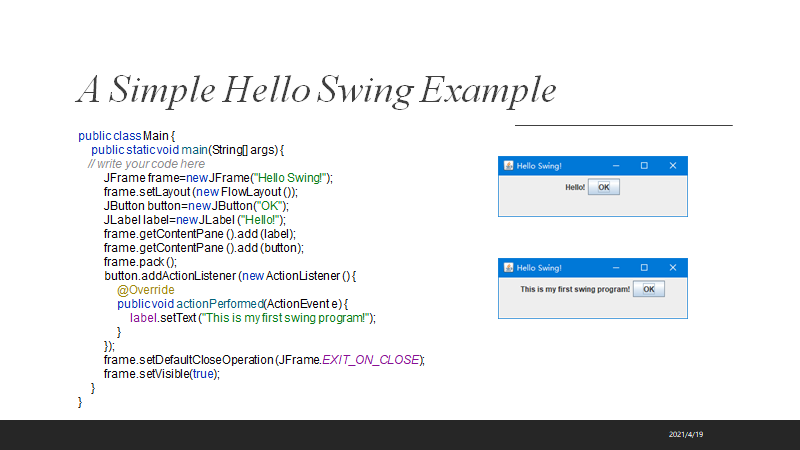Click the frame.getContentPane().add(button) line

pyautogui.click(x=204, y=248)
